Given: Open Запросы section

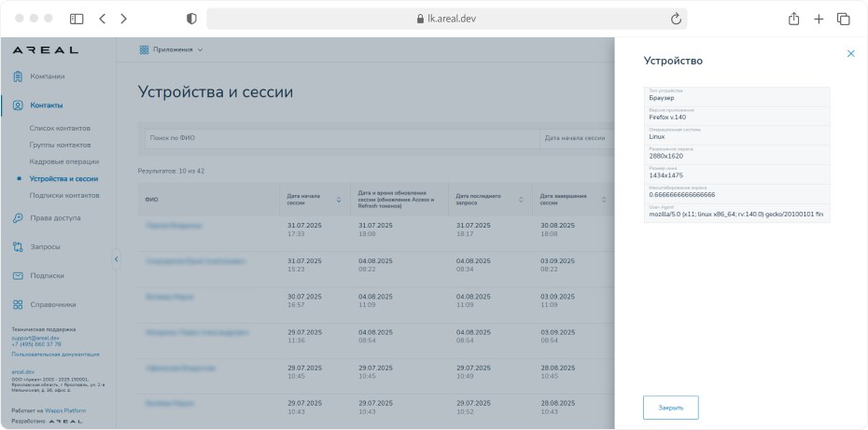Looking at the screenshot, I should 46,247.
